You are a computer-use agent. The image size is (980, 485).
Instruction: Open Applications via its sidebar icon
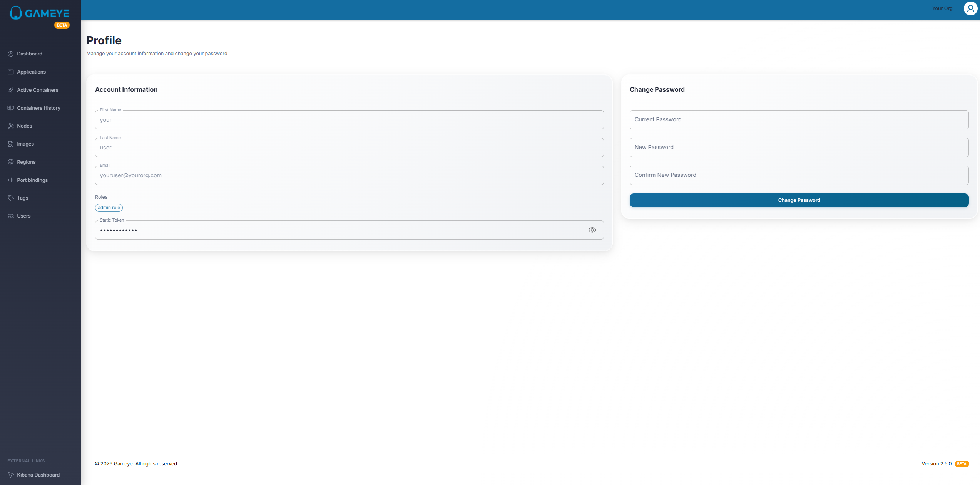(11, 72)
